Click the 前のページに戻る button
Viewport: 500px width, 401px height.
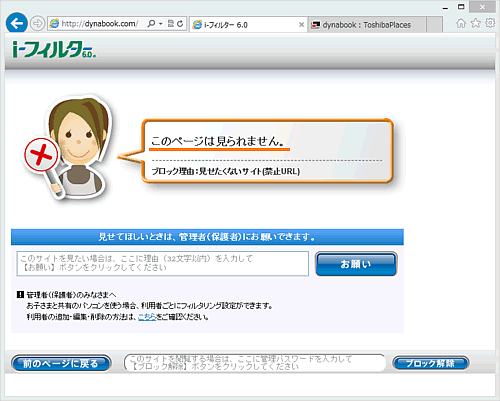tap(61, 363)
